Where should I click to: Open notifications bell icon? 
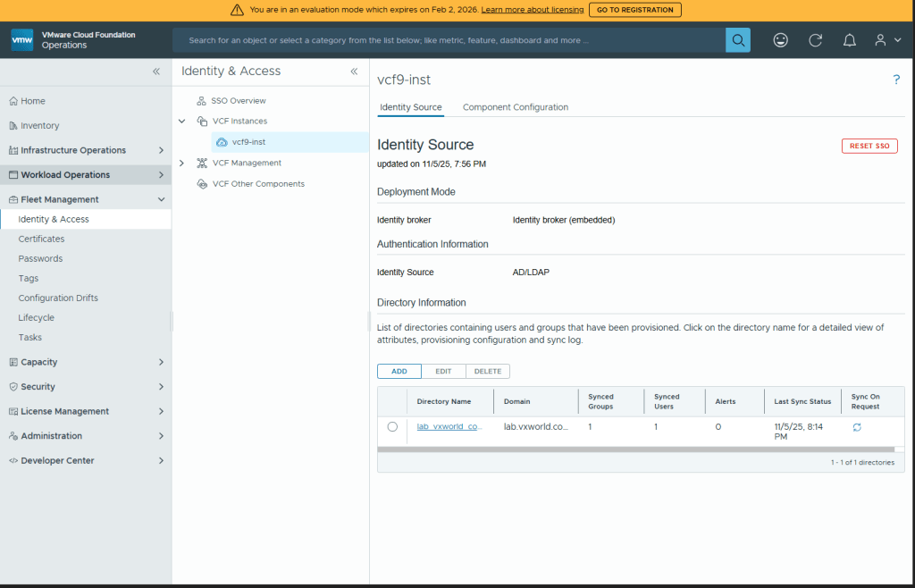850,40
